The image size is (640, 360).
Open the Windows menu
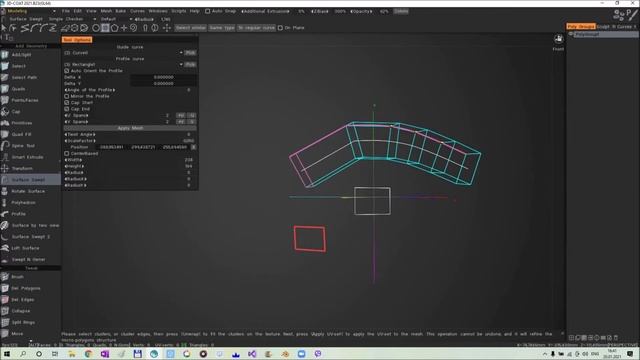pos(158,11)
